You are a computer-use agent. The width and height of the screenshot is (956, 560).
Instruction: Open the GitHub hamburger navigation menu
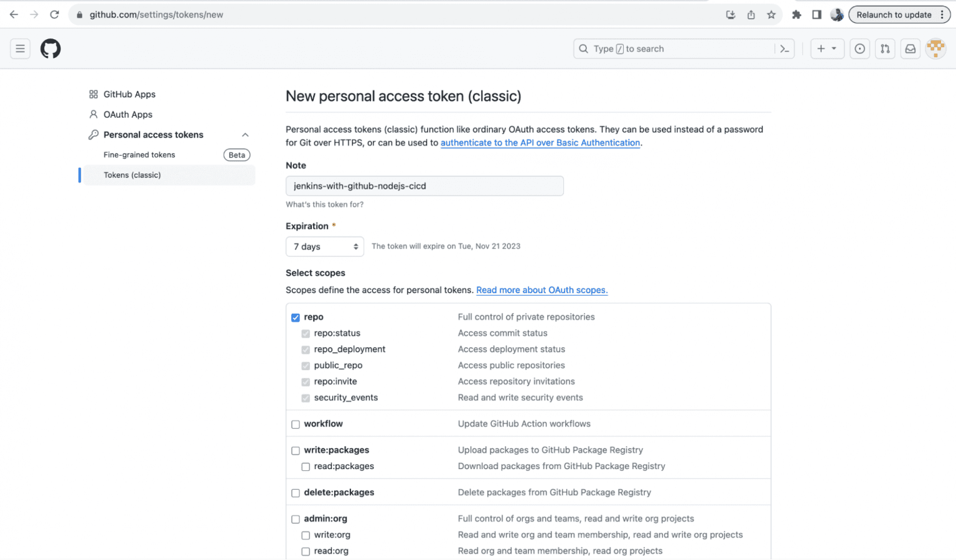[20, 49]
